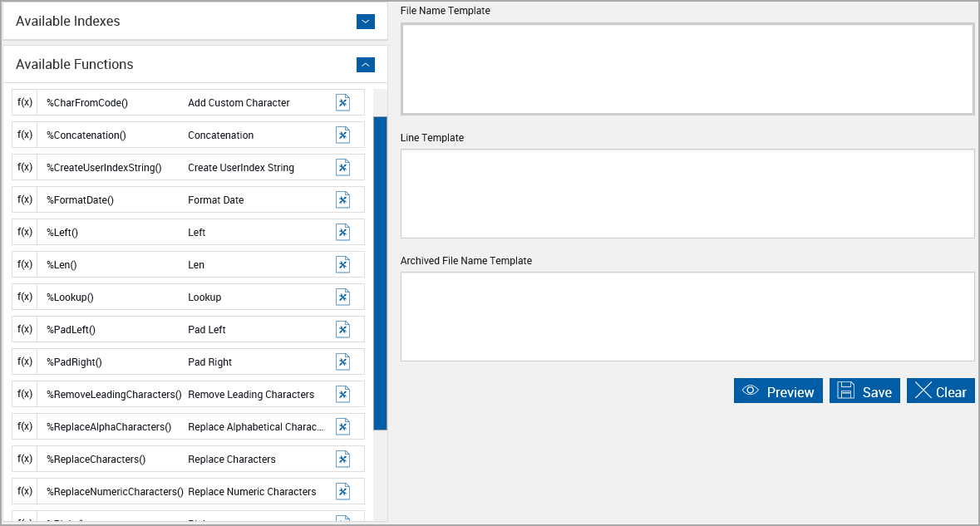Click inside the File Name Template field
Screen dimensions: 980x526
tap(687, 69)
